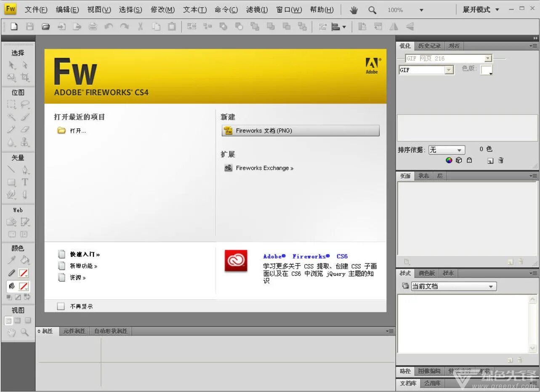
Task: Click the stroke color swatch in toolbox
Action: coord(24,273)
